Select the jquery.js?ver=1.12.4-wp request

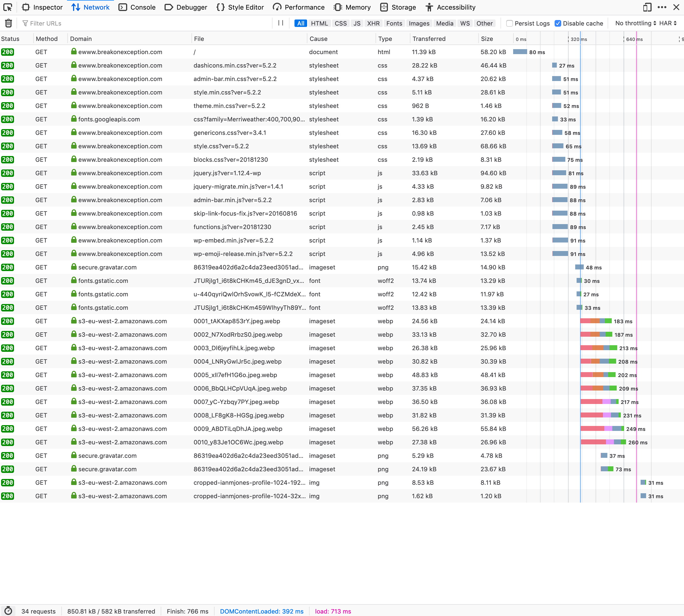click(342, 173)
